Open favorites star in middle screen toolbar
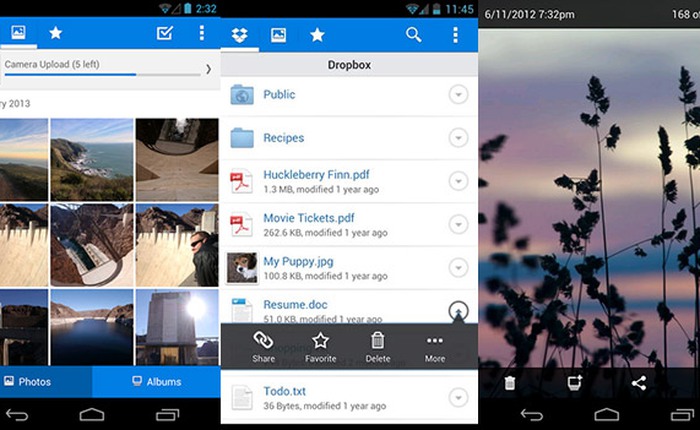The width and height of the screenshot is (700, 430). pos(317,35)
